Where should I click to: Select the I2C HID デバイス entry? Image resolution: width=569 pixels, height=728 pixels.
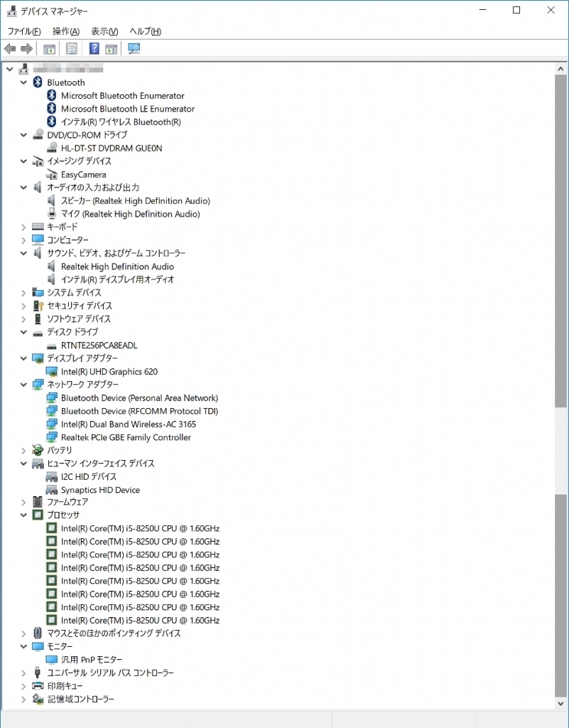(x=89, y=476)
